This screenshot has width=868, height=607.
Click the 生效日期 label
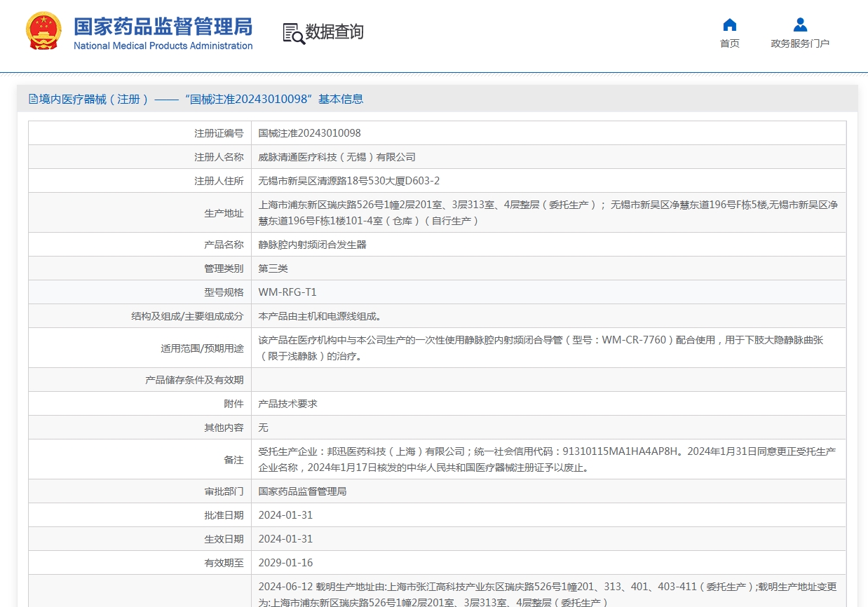click(224, 539)
